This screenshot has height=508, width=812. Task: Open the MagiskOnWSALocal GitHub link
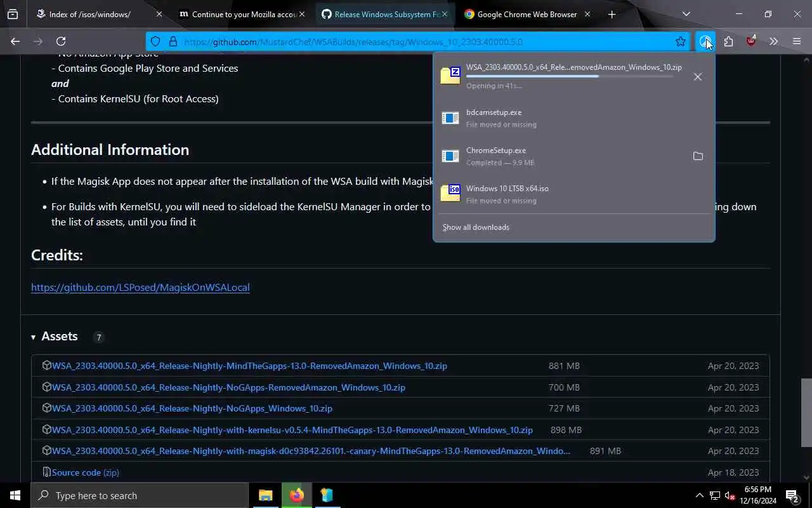click(140, 287)
